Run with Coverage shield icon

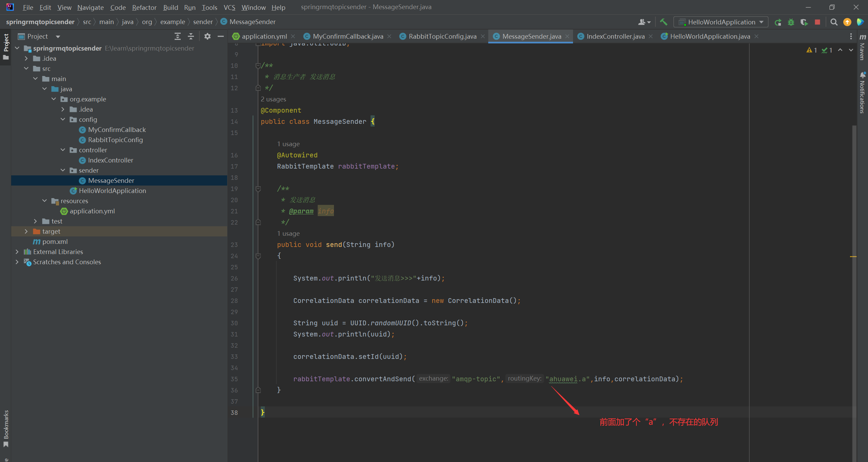coord(804,22)
